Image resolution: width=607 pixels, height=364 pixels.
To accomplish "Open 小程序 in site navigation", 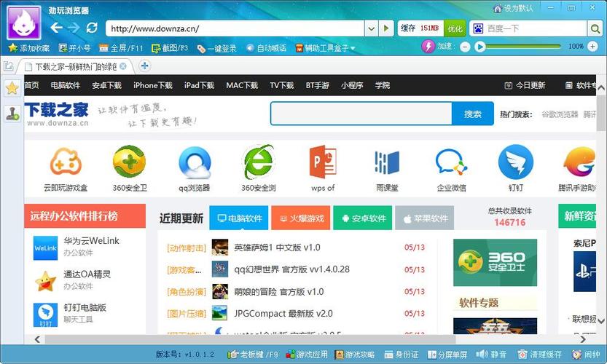I will coord(352,85).
